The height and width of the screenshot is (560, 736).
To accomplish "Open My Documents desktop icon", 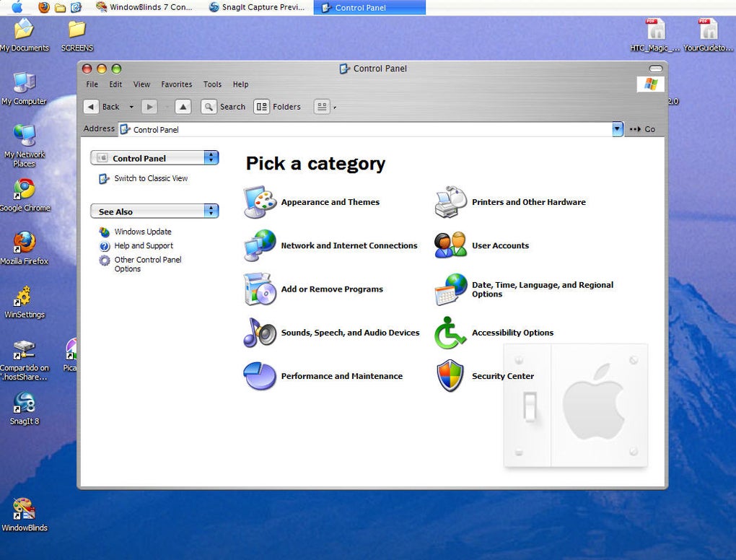I will point(25,35).
